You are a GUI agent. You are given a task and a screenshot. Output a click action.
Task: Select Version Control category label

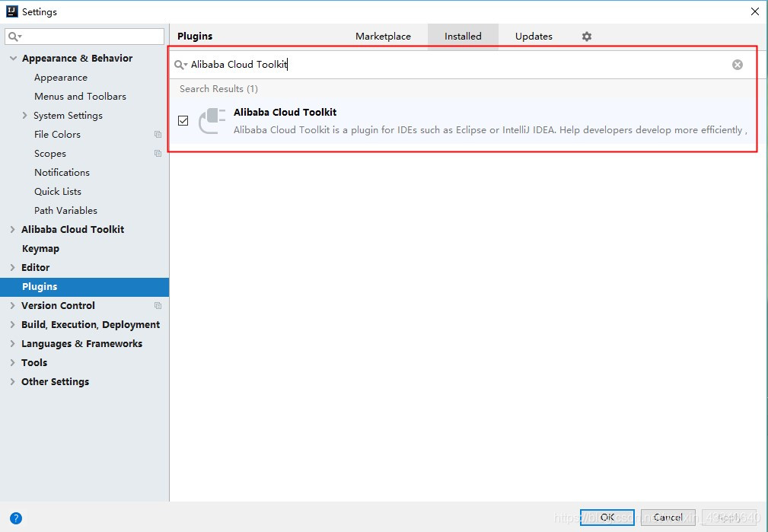(59, 305)
